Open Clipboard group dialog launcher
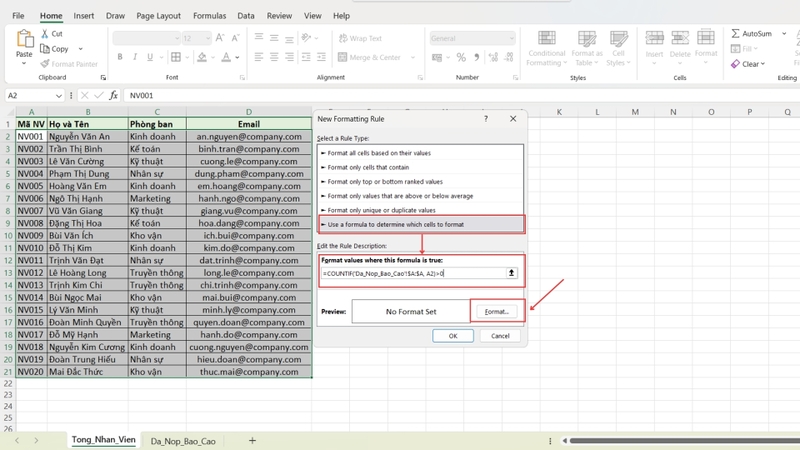The width and height of the screenshot is (800, 450). pyautogui.click(x=103, y=78)
